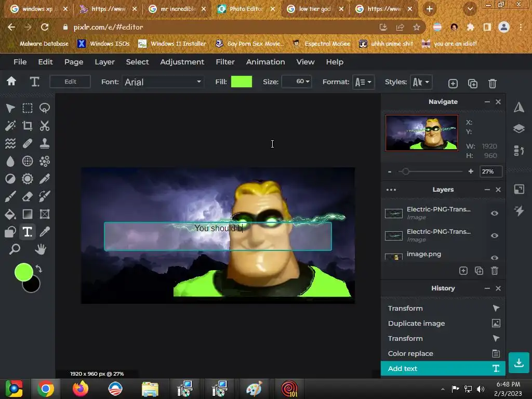Select the Add text history step
The height and width of the screenshot is (399, 532).
[x=443, y=368]
